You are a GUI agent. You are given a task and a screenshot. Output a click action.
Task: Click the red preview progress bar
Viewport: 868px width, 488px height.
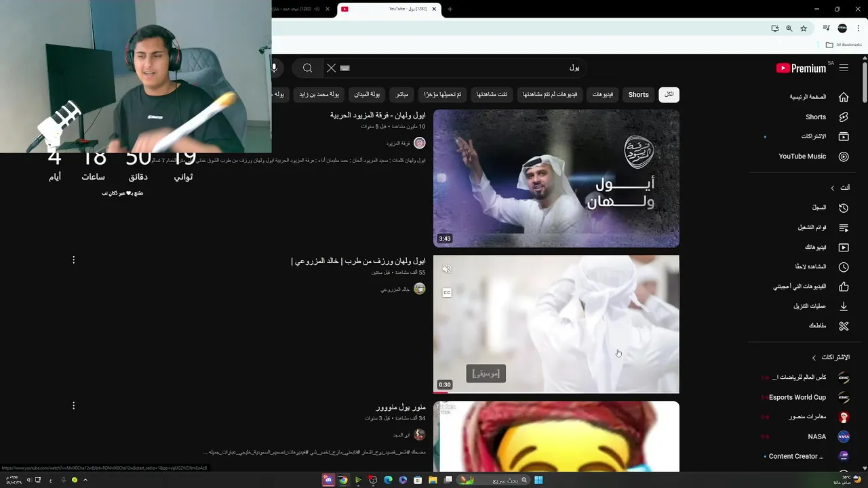click(441, 392)
